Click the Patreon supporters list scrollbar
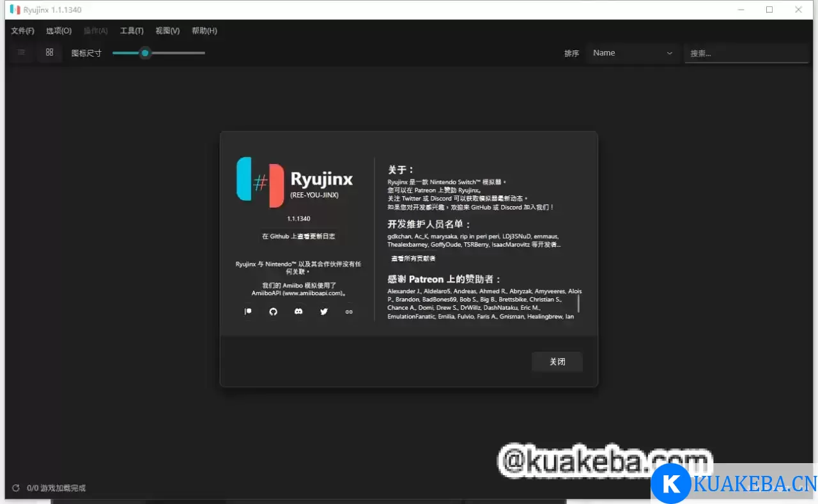Viewport: 818px width, 504px height. pyautogui.click(x=579, y=303)
